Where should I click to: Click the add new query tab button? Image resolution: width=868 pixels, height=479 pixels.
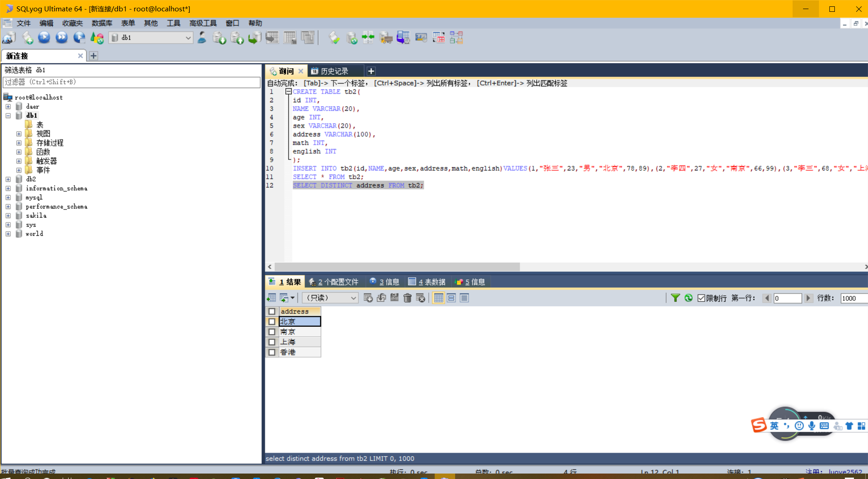click(371, 71)
